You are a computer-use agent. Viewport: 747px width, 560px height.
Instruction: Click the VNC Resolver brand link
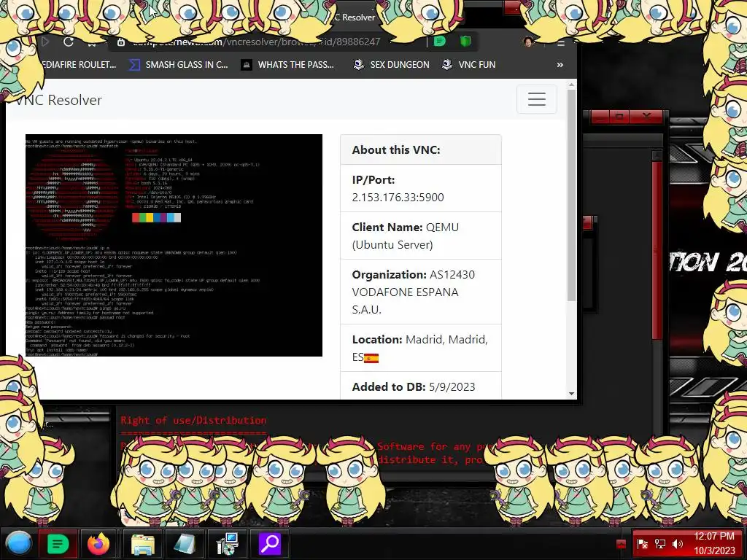point(59,100)
